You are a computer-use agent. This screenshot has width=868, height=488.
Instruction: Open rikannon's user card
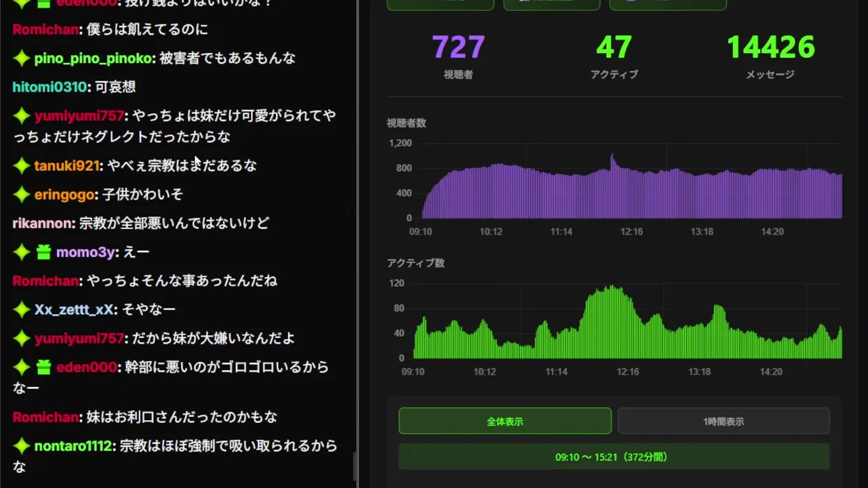pyautogui.click(x=43, y=223)
